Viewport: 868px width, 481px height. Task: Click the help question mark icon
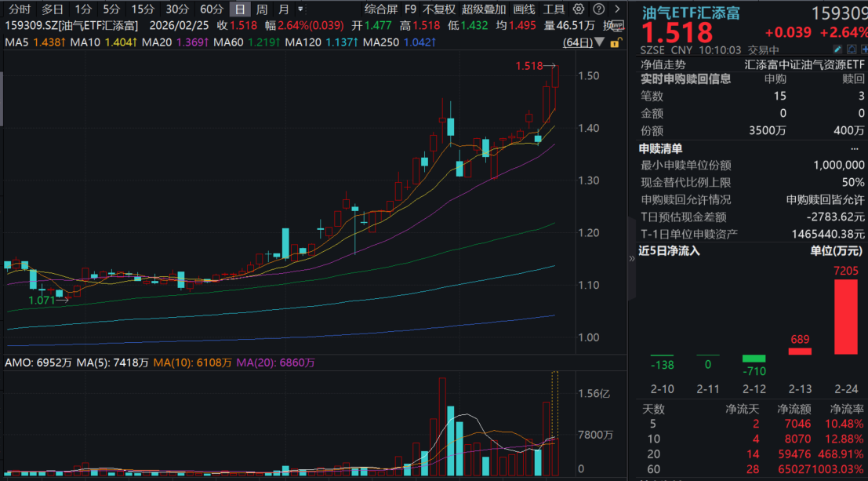click(598, 9)
